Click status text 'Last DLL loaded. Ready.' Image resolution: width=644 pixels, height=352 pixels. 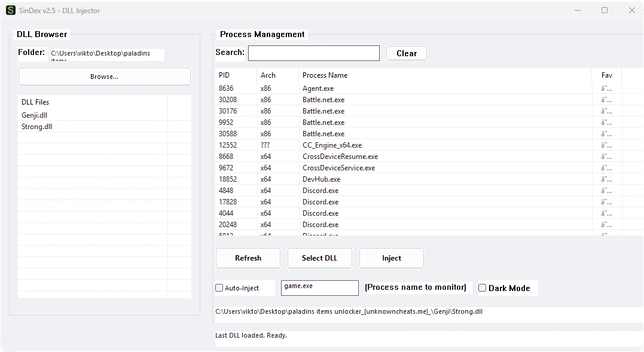coord(251,335)
